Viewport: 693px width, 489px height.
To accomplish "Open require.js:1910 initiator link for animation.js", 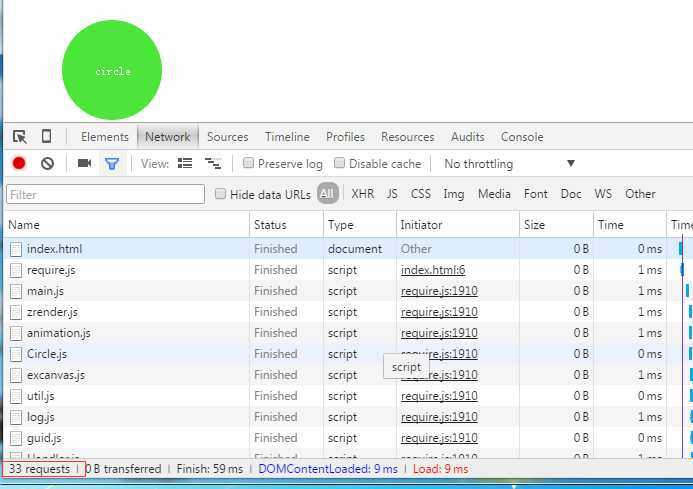I will tap(439, 333).
